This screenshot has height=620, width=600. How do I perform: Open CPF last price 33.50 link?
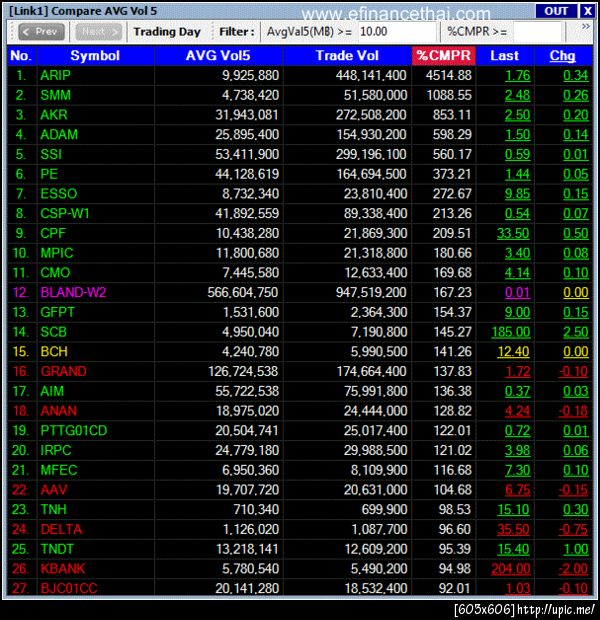(x=513, y=233)
